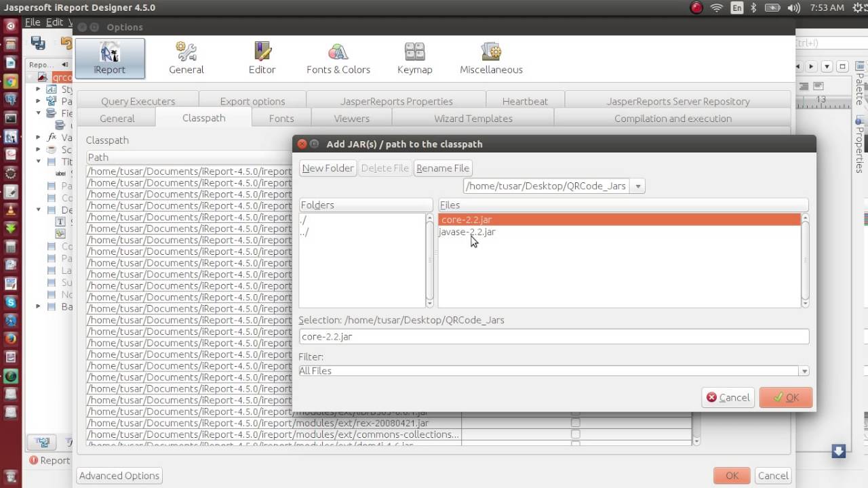868x488 pixels.
Task: Switch to the Query Executers tab
Action: coord(138,101)
